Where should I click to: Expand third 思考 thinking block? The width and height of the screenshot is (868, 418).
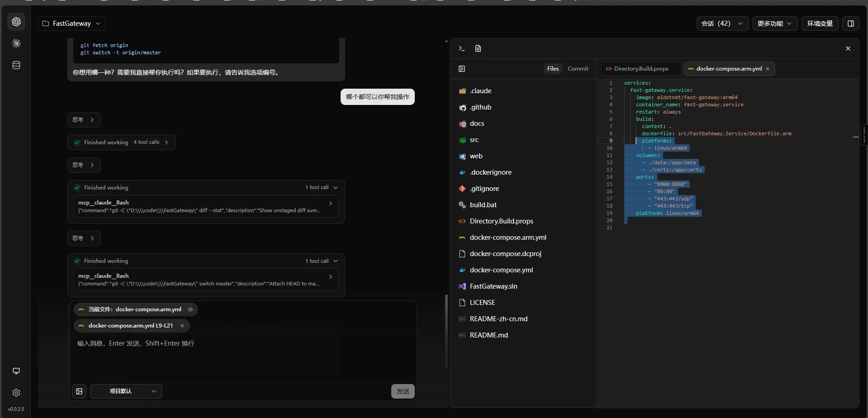[x=84, y=238]
